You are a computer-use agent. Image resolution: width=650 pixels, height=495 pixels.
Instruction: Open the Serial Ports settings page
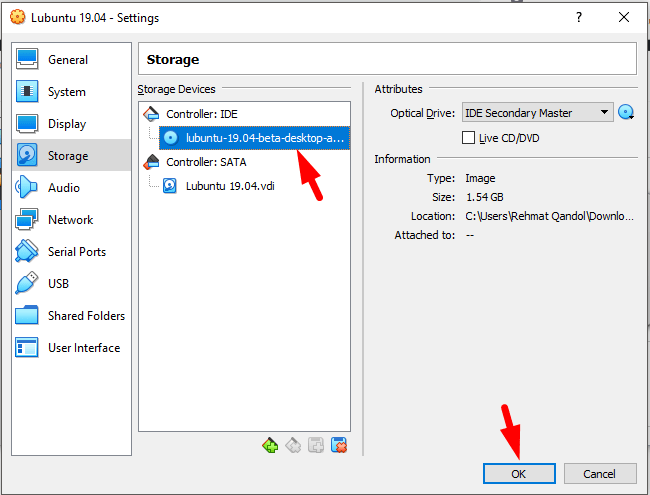[x=76, y=252]
